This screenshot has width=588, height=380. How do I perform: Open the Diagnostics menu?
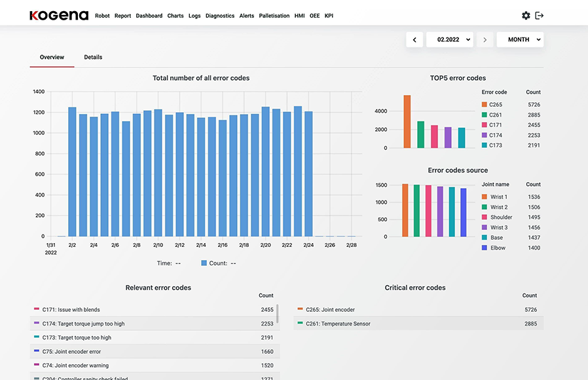[x=219, y=16]
